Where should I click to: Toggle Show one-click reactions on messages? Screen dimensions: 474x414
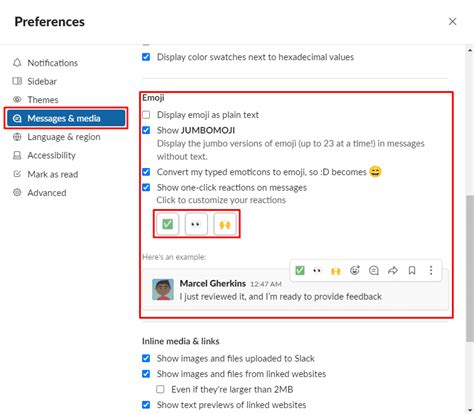146,187
